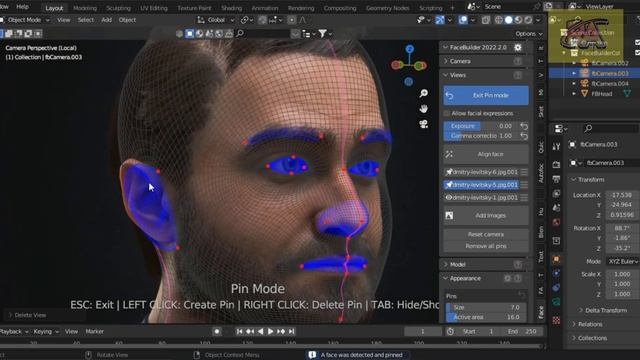This screenshot has height=360, width=640.
Task: Open hamburger menu for dmitry-levitsky-1.jpg.001
Action: click(x=524, y=198)
